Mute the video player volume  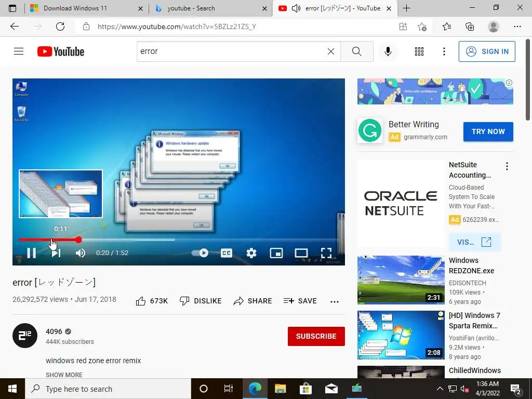(81, 253)
